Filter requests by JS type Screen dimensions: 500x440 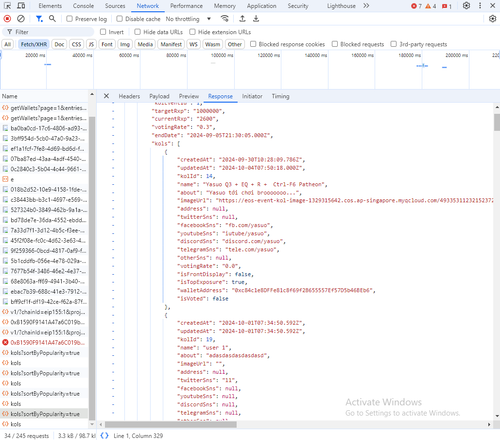91,44
